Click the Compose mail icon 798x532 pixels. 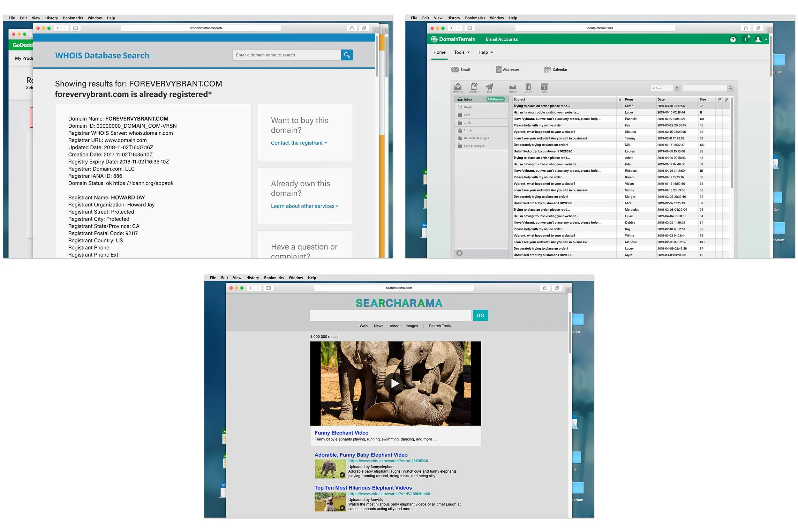[474, 87]
